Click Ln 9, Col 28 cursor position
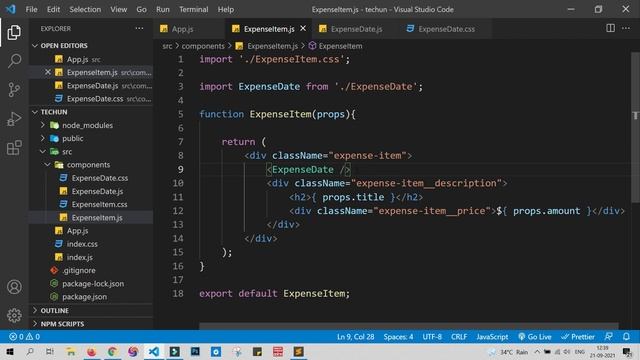 click(x=355, y=337)
